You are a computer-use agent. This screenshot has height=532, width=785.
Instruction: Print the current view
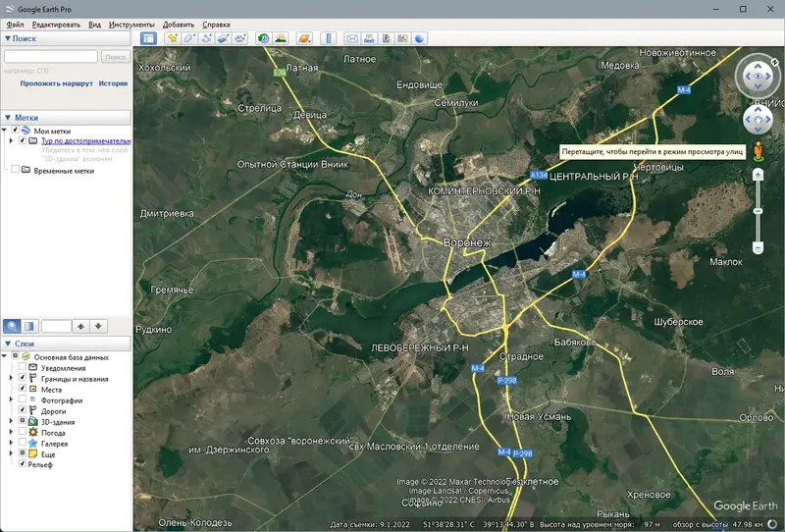(x=369, y=38)
